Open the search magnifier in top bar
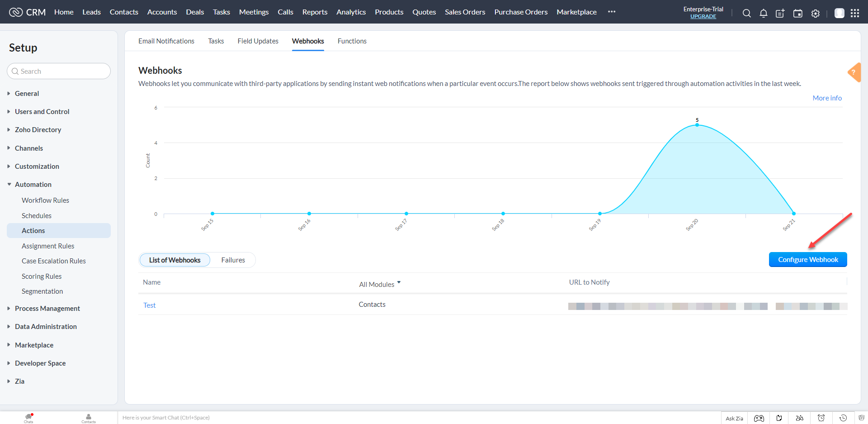 point(746,13)
